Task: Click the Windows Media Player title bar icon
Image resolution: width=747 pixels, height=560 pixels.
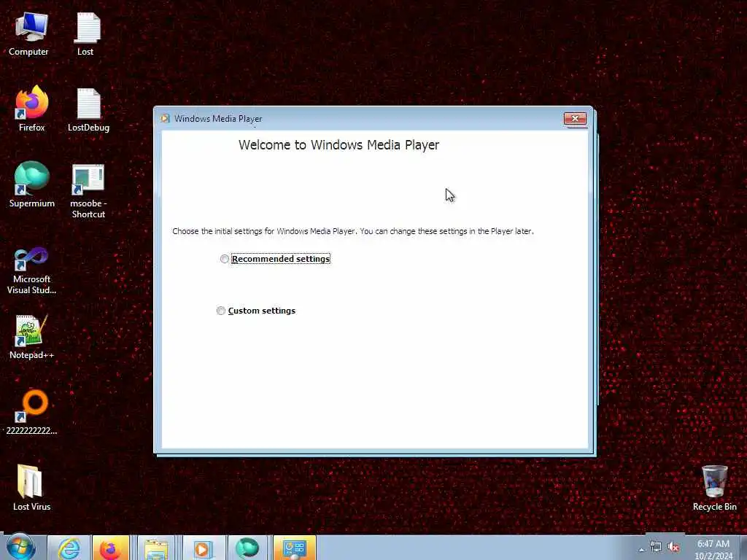Action: click(166, 119)
